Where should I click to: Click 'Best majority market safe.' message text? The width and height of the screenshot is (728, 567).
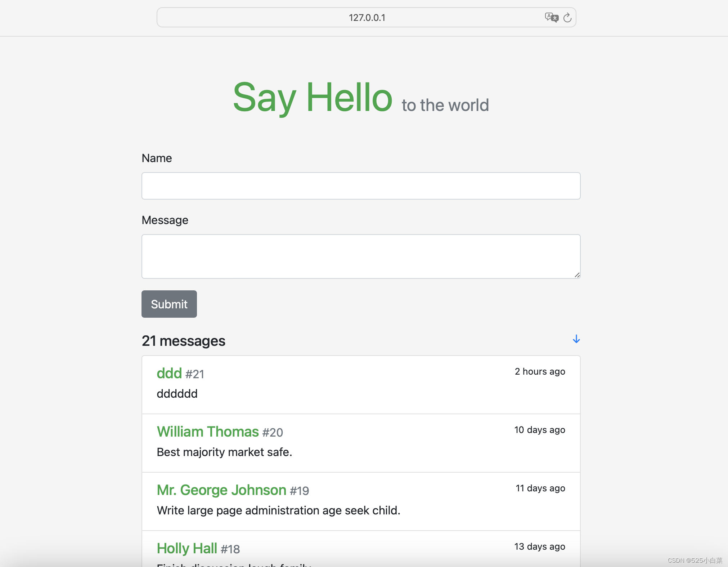point(224,452)
